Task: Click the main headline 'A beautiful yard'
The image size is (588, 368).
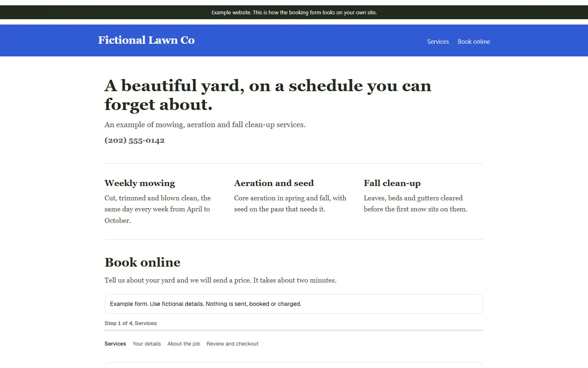Action: click(x=268, y=95)
